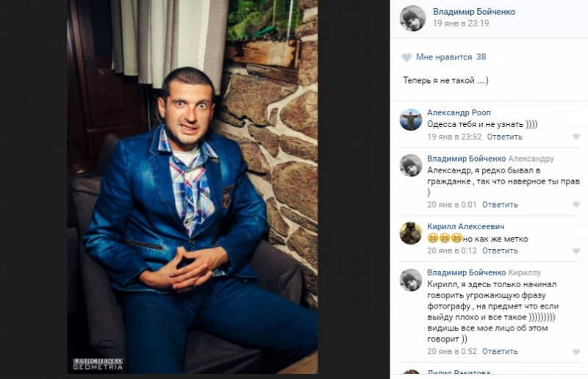Like the photo via the heart next to Мне нравится

406,57
